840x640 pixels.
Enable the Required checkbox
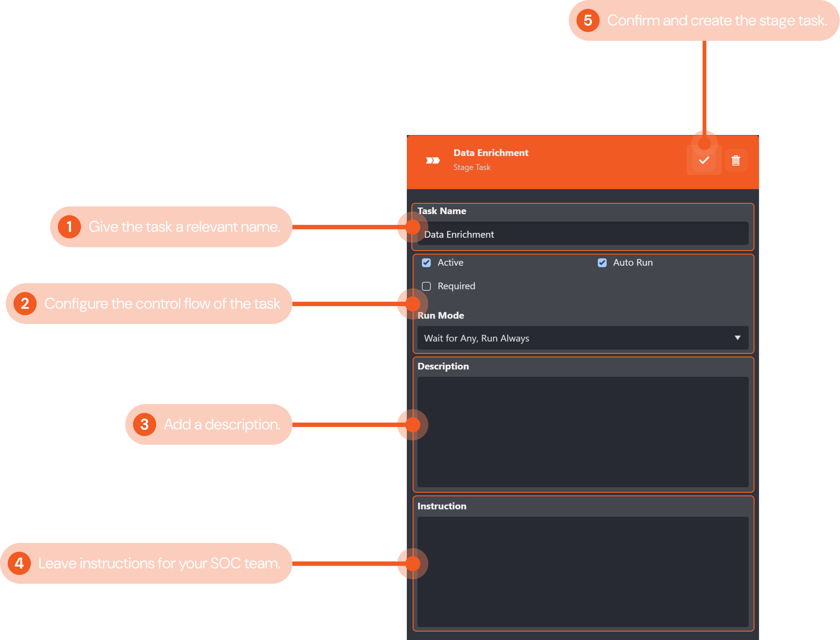pos(426,286)
